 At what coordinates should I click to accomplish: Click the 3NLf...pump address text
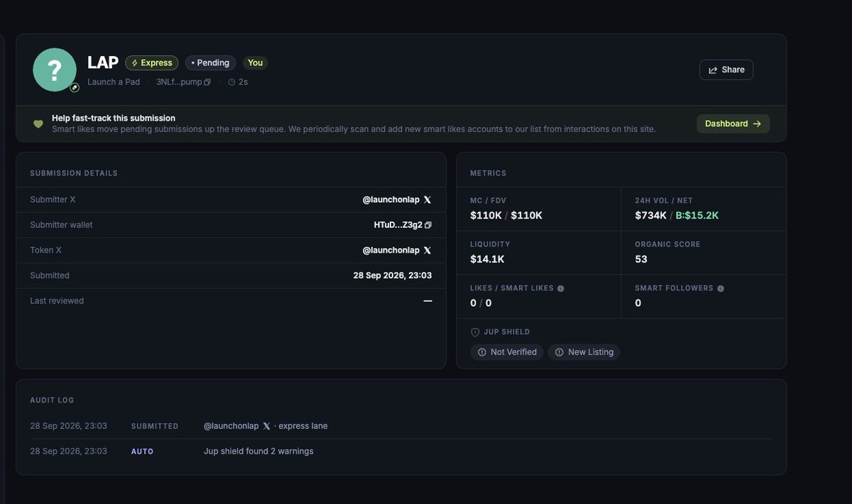(x=179, y=82)
